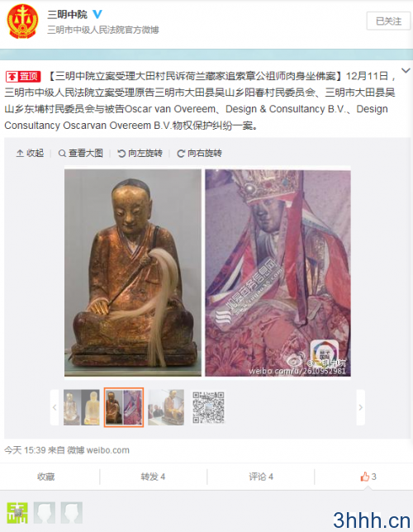Expand the post options chevron arrow

click(x=406, y=70)
